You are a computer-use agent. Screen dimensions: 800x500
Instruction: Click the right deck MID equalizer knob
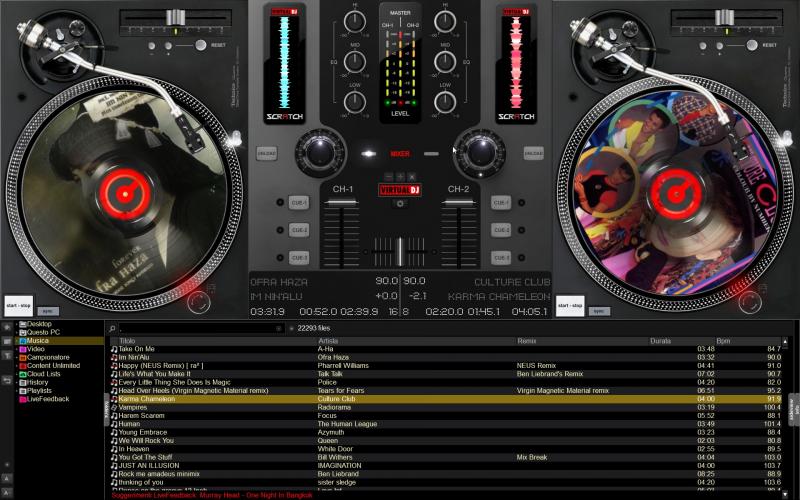(445, 62)
